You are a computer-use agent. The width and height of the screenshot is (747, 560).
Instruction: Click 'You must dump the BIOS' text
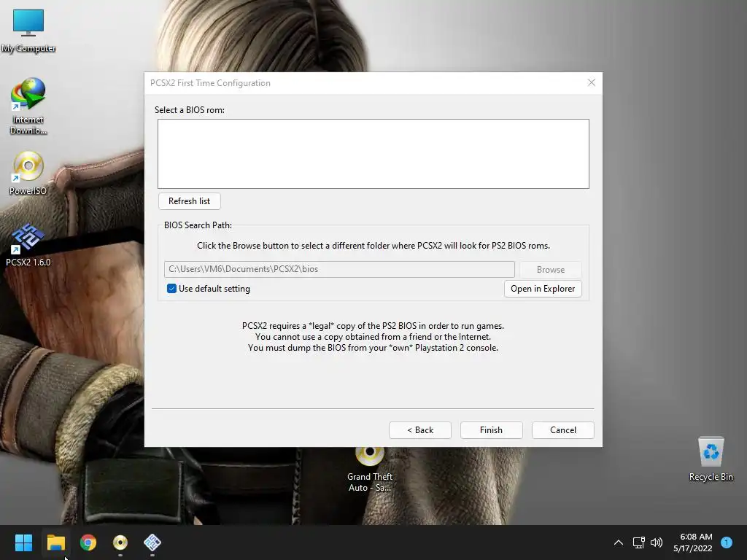point(373,348)
